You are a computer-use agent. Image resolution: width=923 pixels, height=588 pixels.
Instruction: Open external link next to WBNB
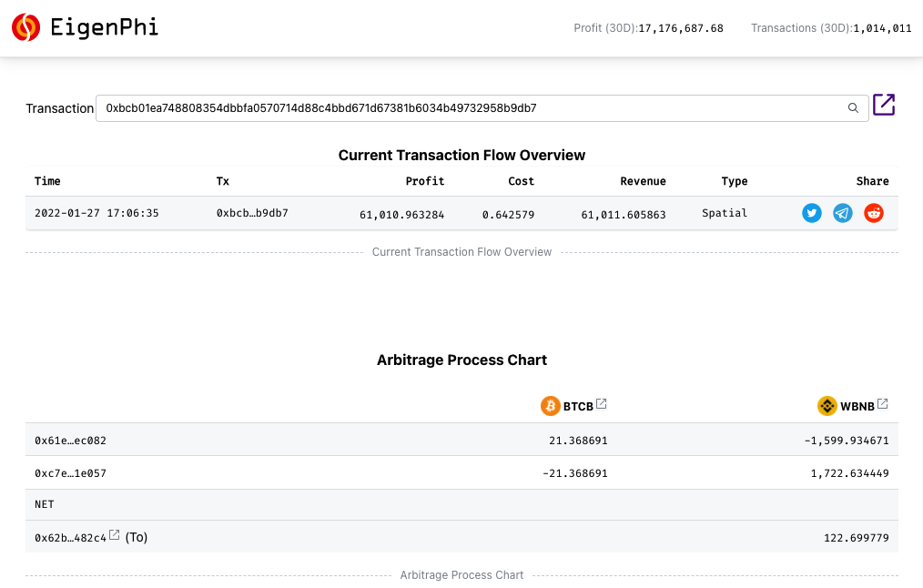[x=881, y=403]
